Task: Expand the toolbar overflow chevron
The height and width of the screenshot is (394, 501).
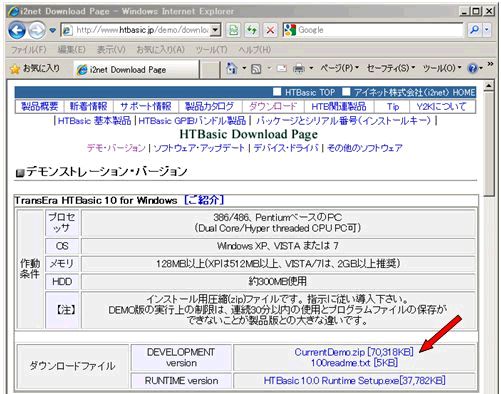Action: [490, 64]
